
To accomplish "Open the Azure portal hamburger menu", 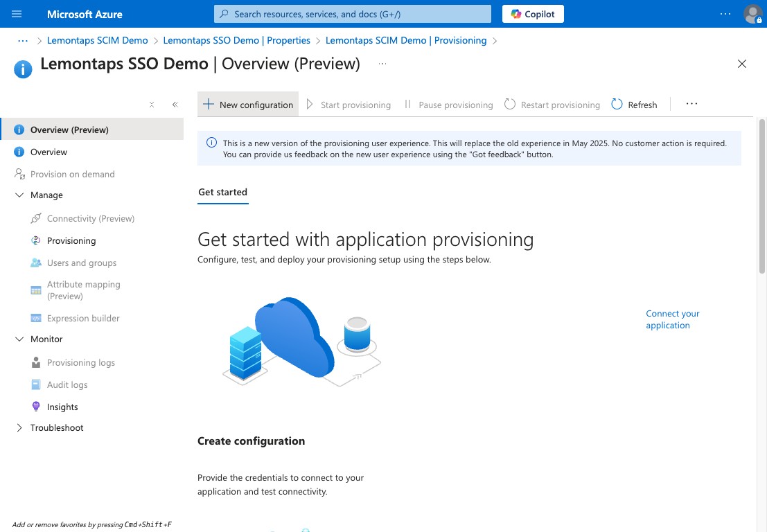I will click(17, 14).
